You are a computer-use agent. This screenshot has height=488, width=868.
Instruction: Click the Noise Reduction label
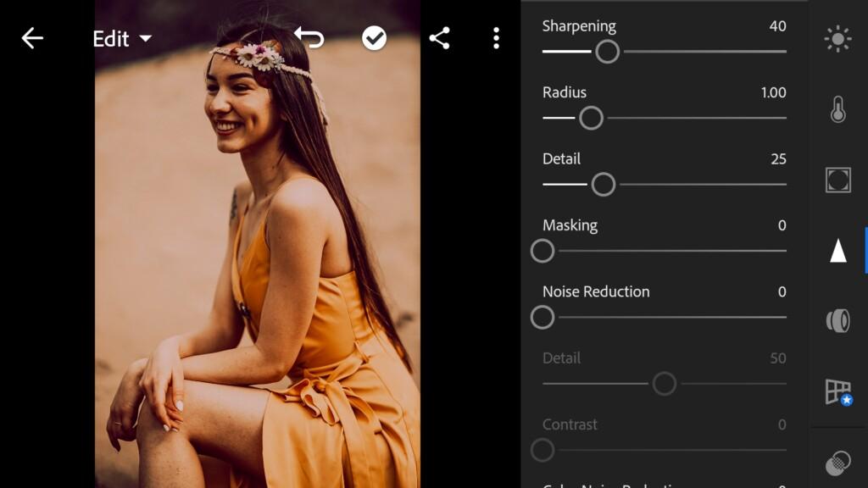point(596,291)
